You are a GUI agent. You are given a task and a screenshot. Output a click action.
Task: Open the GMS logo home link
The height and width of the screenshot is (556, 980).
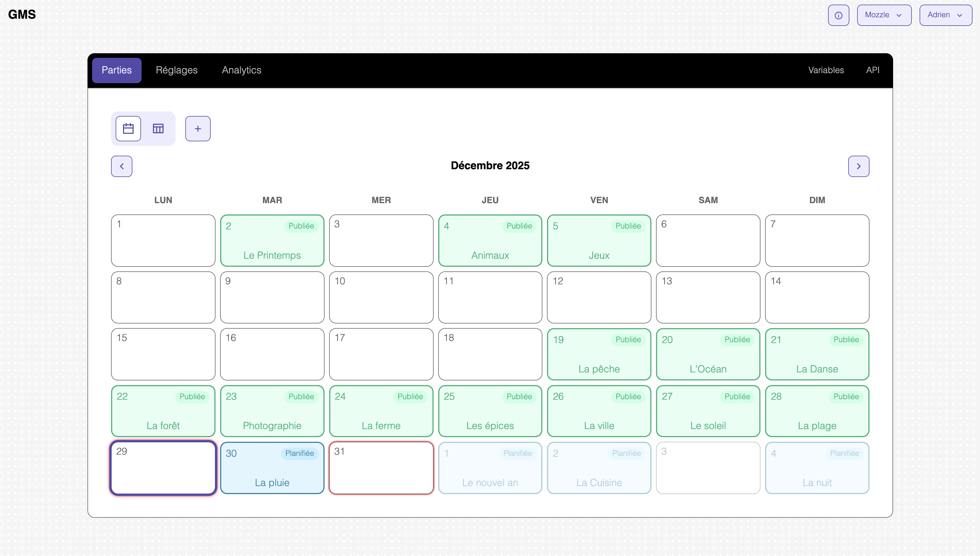click(x=22, y=14)
